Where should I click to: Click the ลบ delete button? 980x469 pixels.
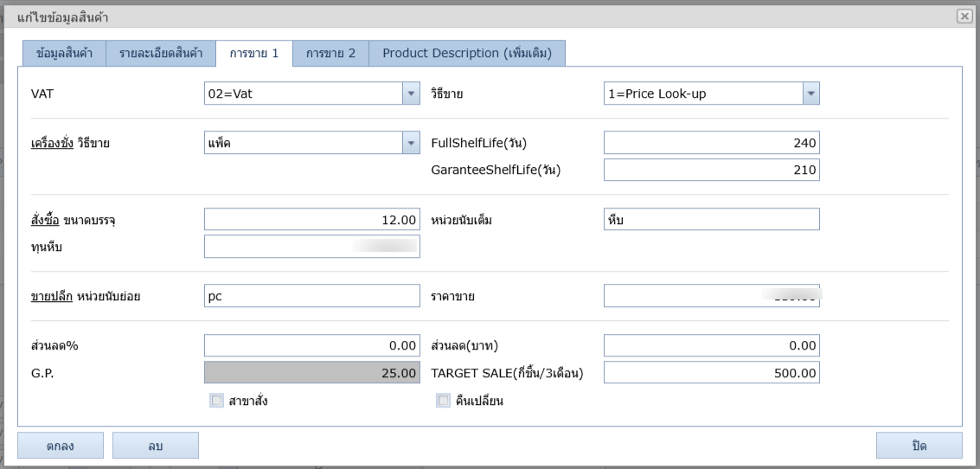(156, 446)
